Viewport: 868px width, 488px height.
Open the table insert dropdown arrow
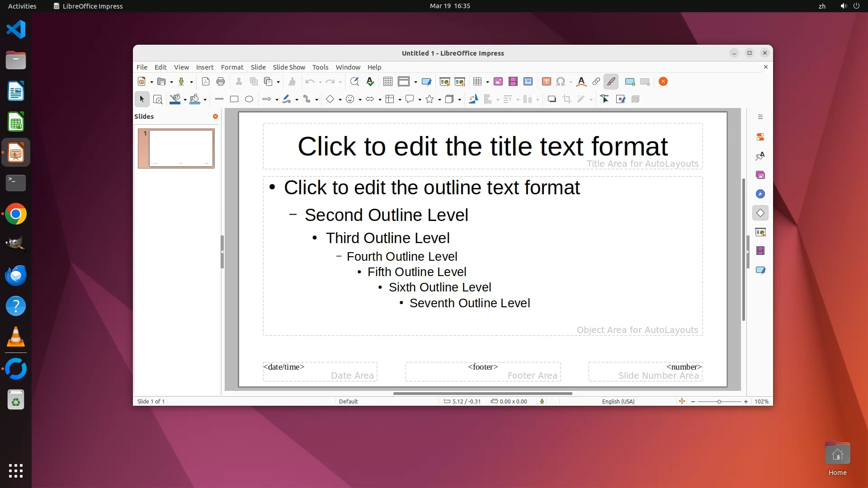click(x=487, y=82)
